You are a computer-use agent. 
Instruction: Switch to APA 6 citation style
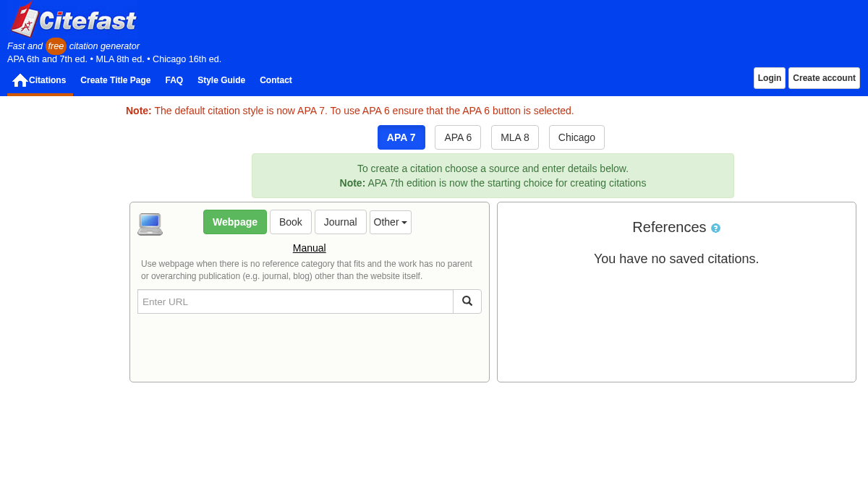458,137
